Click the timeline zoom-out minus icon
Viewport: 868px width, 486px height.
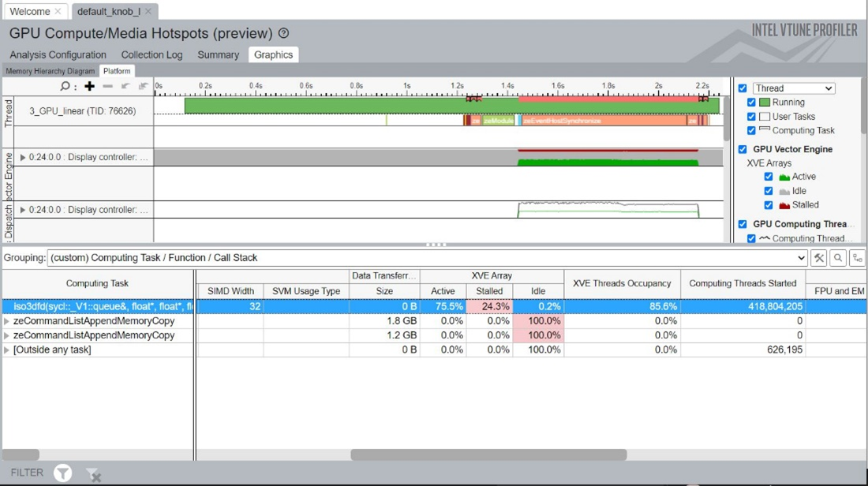(x=108, y=86)
